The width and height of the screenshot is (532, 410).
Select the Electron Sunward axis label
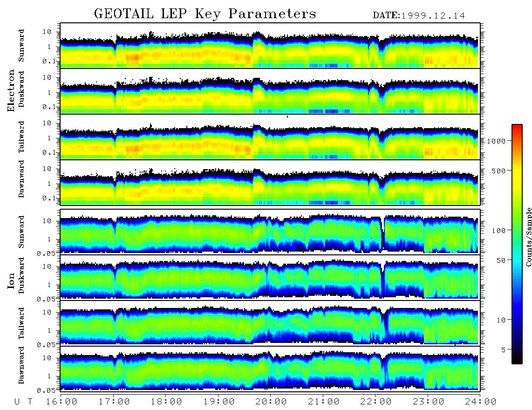21,46
